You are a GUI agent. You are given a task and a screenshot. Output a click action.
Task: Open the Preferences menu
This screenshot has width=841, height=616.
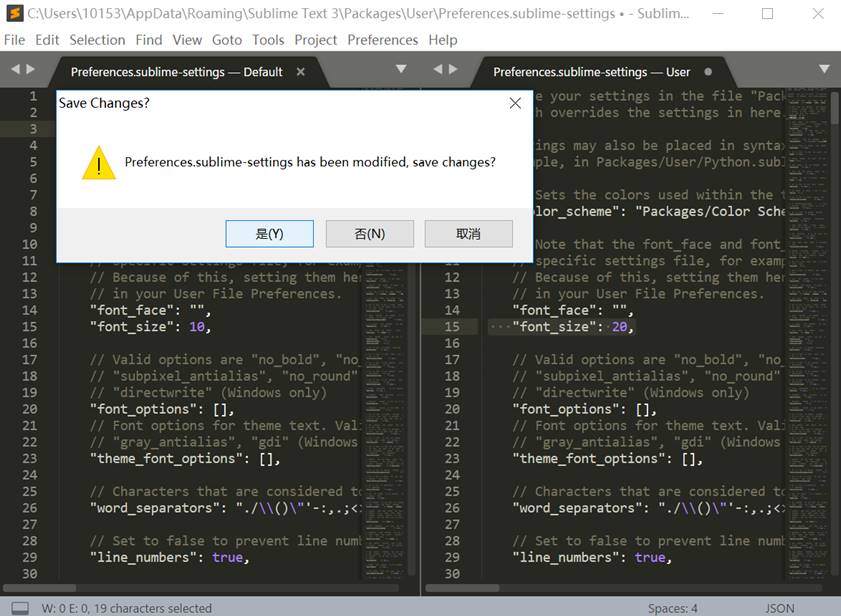point(382,40)
